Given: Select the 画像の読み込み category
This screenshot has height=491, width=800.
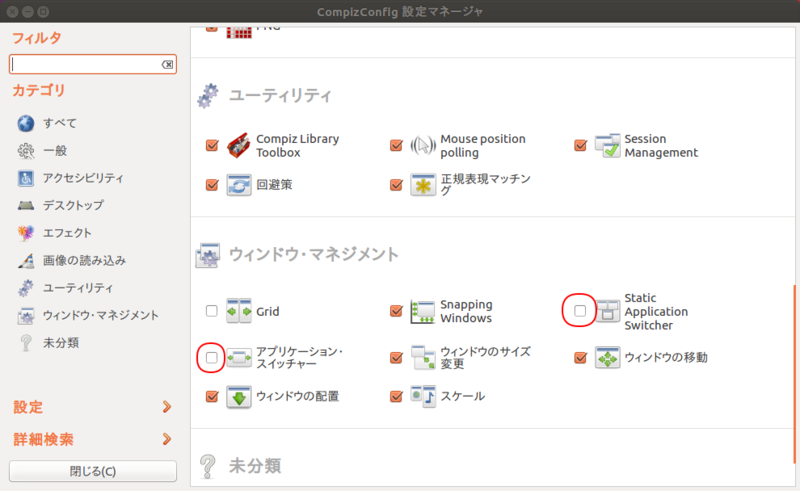Looking at the screenshot, I should pos(84,260).
